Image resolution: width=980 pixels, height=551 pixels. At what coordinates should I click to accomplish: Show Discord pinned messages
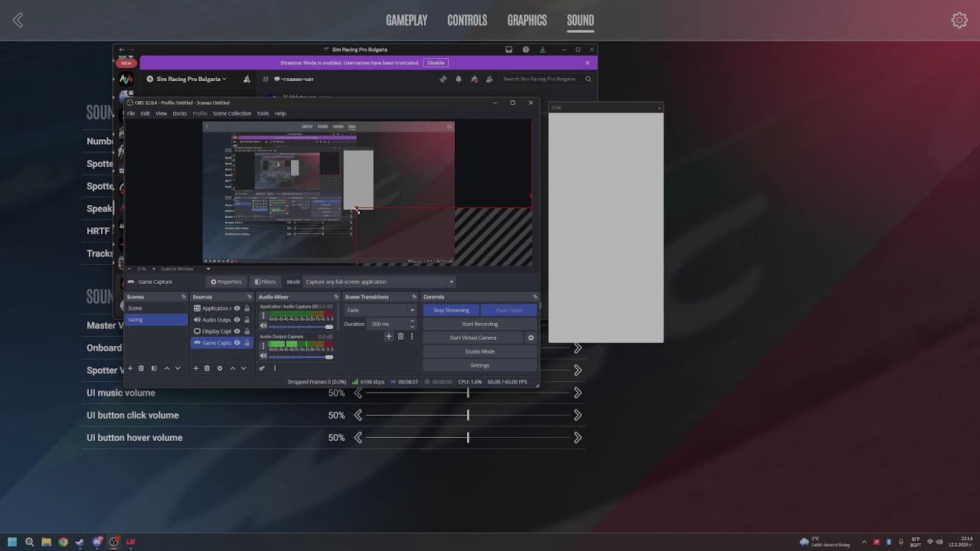tap(474, 79)
